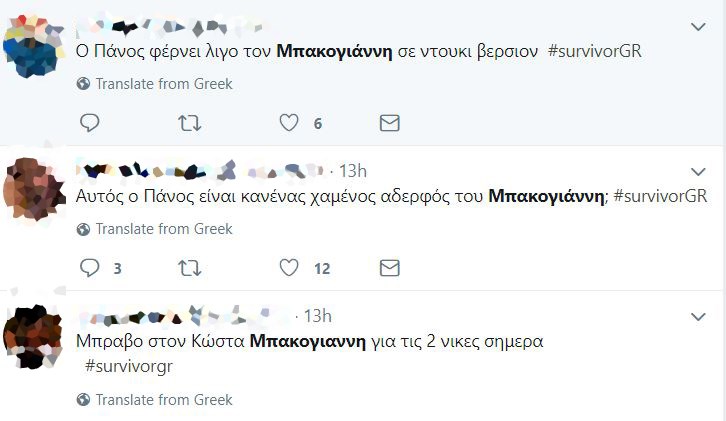Translate the second tweet from Greek
726x421 pixels.
point(163,229)
